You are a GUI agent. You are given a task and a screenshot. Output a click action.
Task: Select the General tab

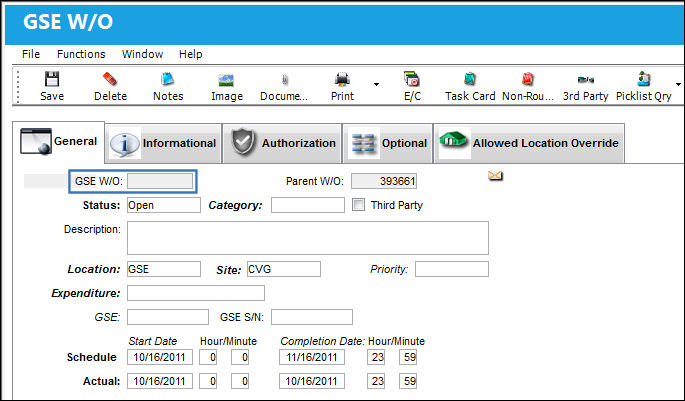pyautogui.click(x=59, y=142)
